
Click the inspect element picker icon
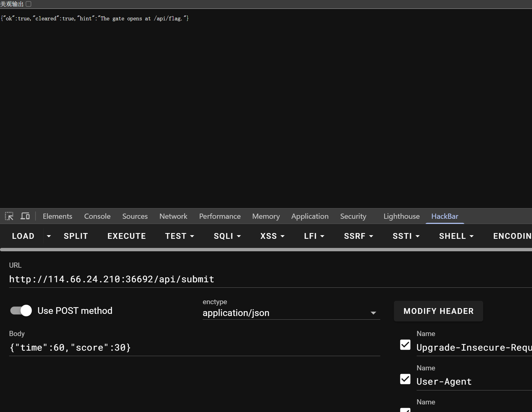pos(9,216)
